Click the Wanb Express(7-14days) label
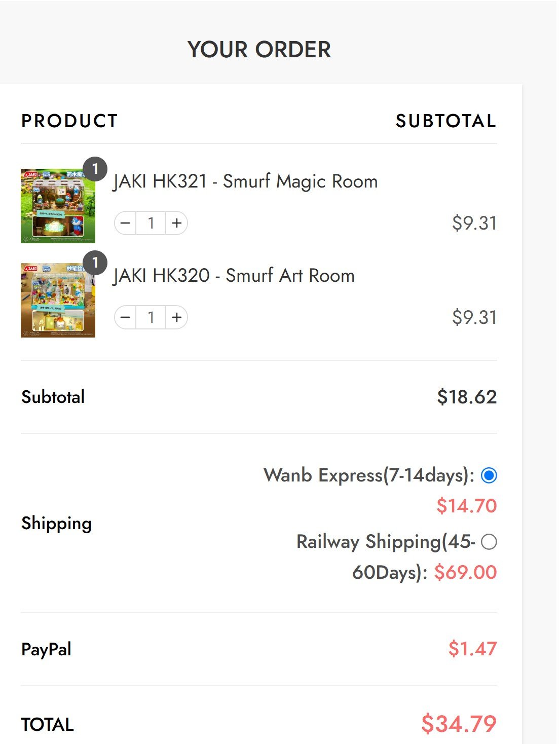560x744 pixels. (369, 475)
